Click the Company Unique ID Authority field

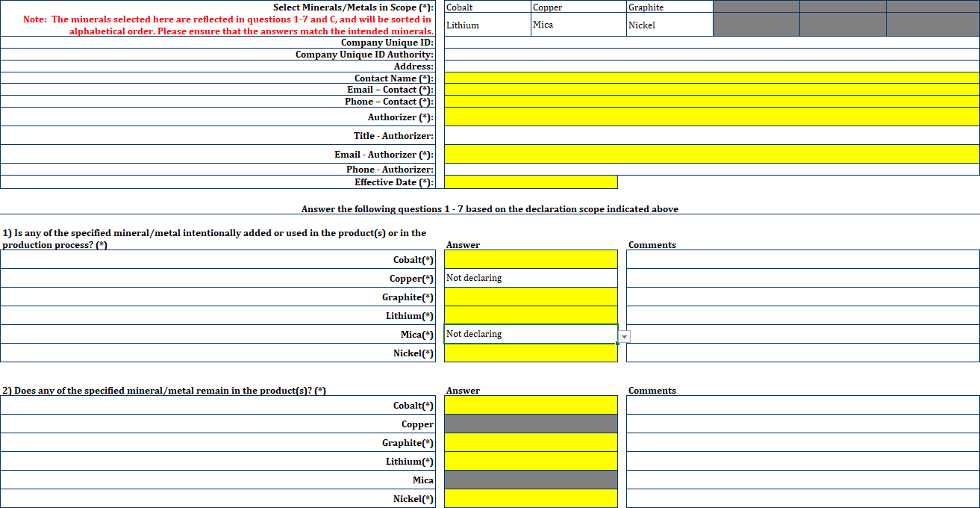(711, 55)
